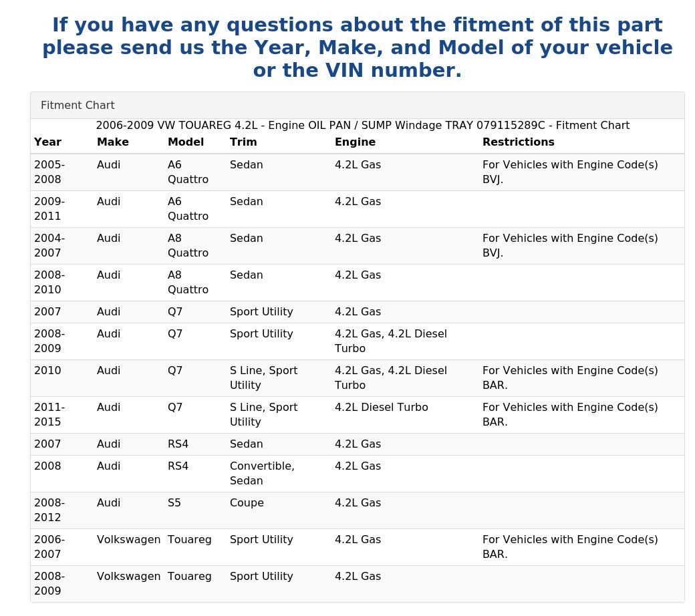Viewport: 695px width, 616px height.
Task: Click 'A6 Quattro' in the 2005-2008 row
Action: 188,172
